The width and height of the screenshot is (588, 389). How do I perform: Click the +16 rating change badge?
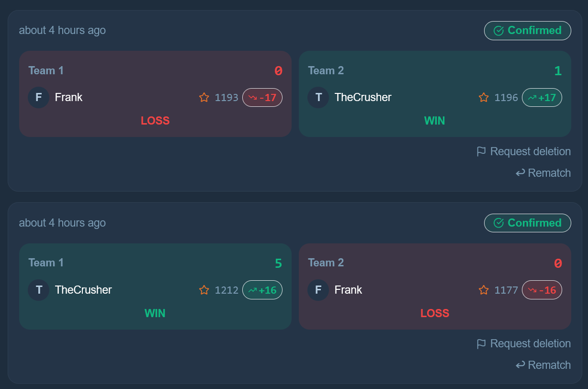click(x=262, y=290)
